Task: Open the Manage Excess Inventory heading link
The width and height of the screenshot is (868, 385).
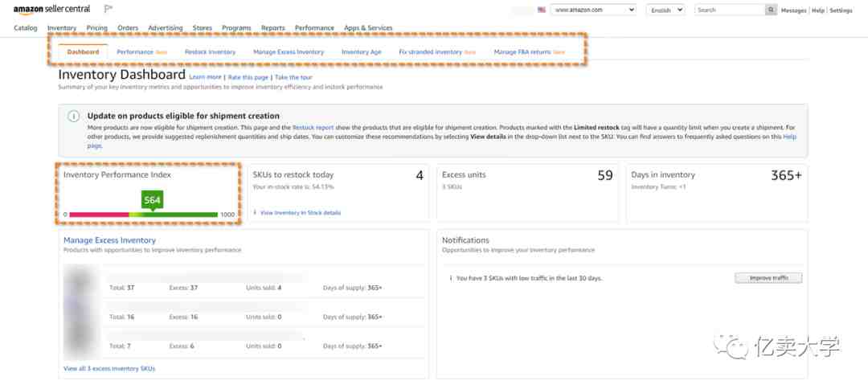Action: tap(109, 240)
